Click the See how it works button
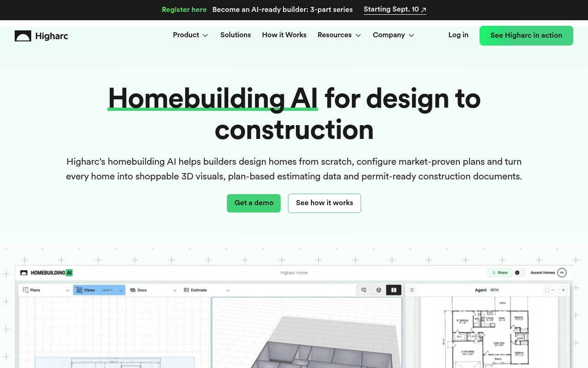Viewport: 588px width, 368px height. coord(324,203)
